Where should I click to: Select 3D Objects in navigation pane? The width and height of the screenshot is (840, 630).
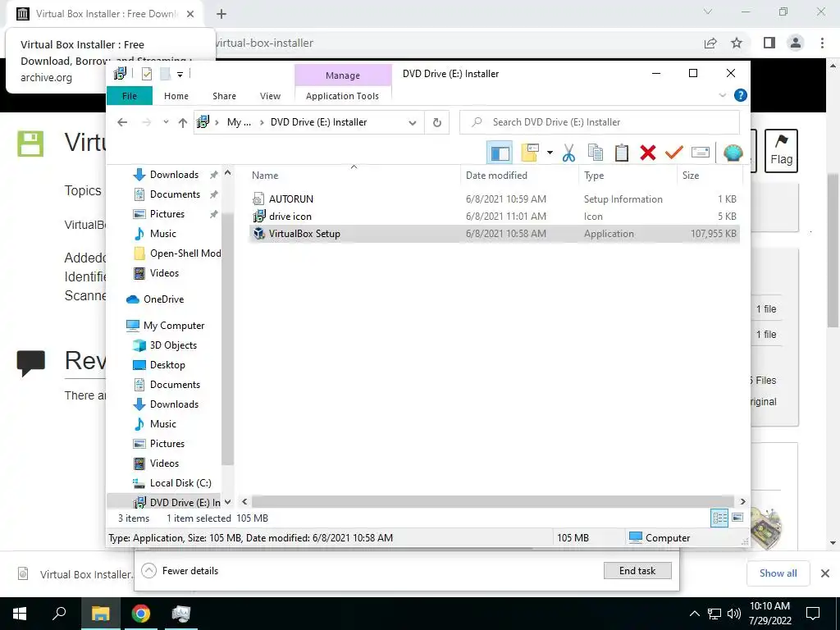[x=173, y=345]
